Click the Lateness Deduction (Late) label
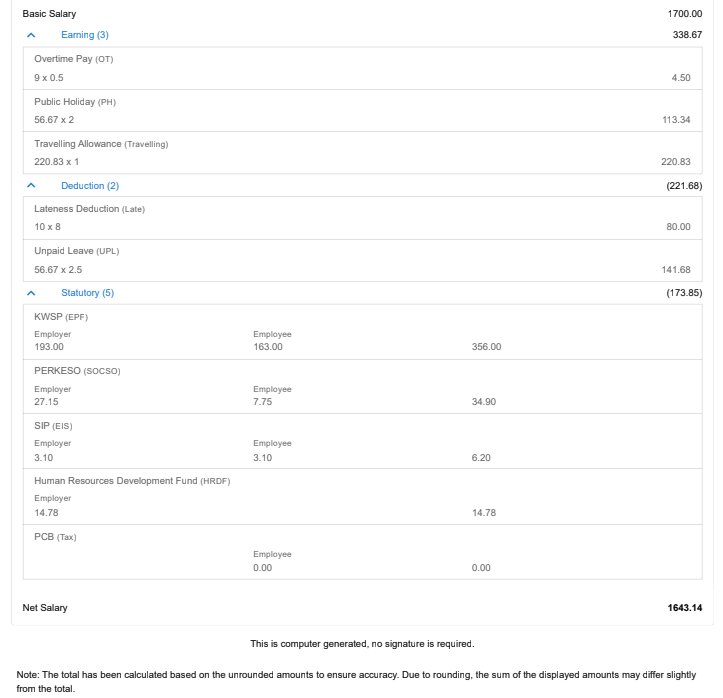 [89, 209]
